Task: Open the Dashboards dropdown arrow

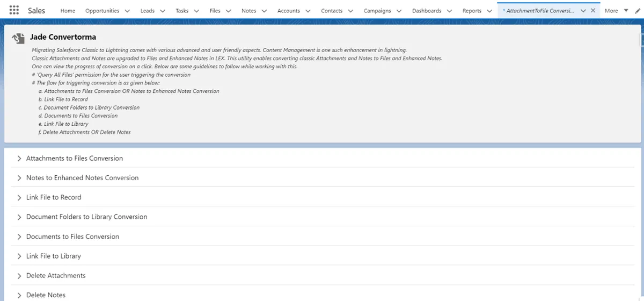Action: [x=450, y=11]
